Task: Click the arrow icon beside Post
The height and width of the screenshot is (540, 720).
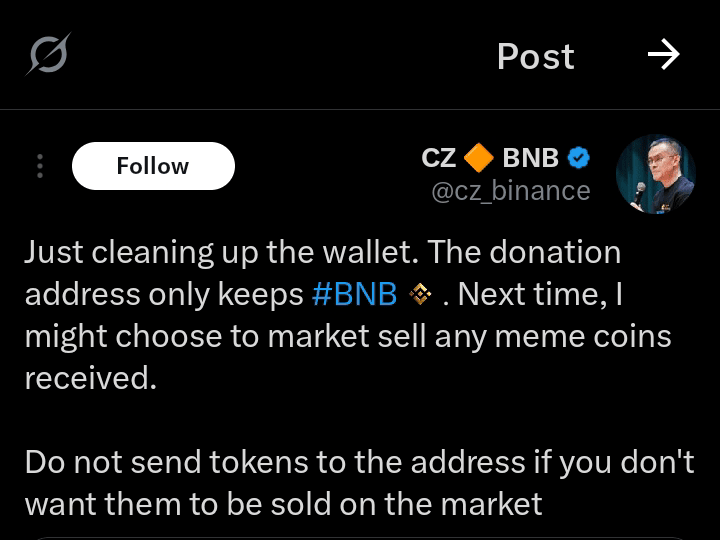Action: tap(663, 55)
